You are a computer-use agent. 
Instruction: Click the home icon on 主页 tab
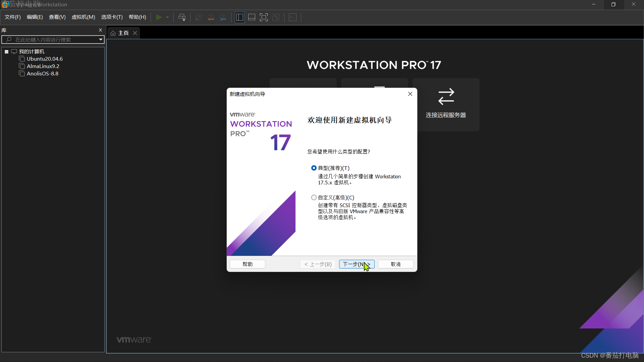point(113,33)
